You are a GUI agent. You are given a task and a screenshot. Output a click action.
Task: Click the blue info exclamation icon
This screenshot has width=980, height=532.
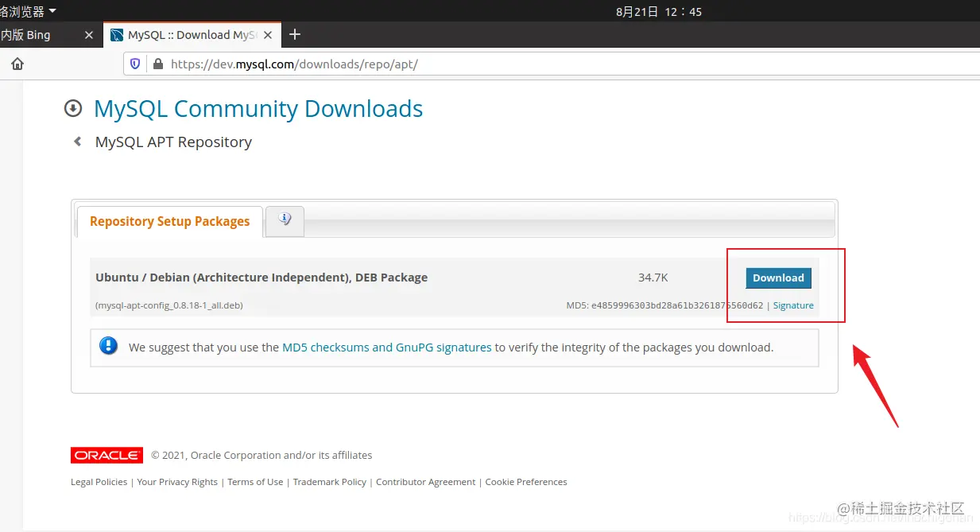click(108, 346)
